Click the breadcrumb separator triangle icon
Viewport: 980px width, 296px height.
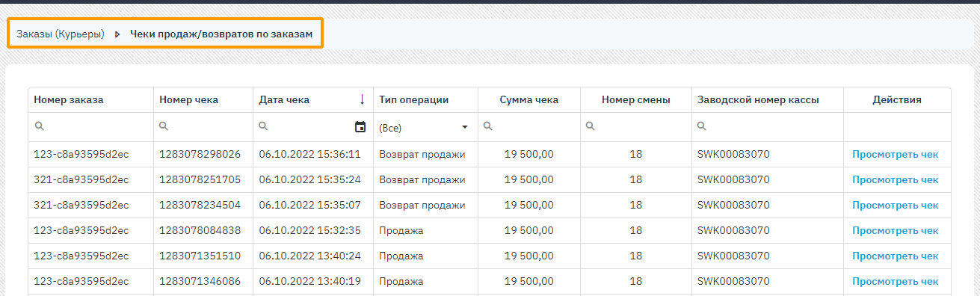[x=117, y=34]
